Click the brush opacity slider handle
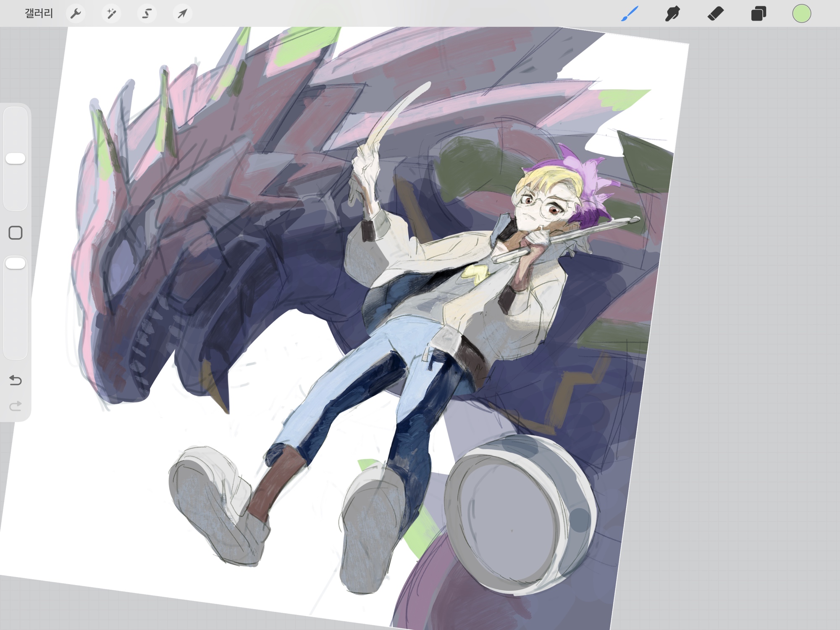The image size is (840, 630). (x=16, y=264)
